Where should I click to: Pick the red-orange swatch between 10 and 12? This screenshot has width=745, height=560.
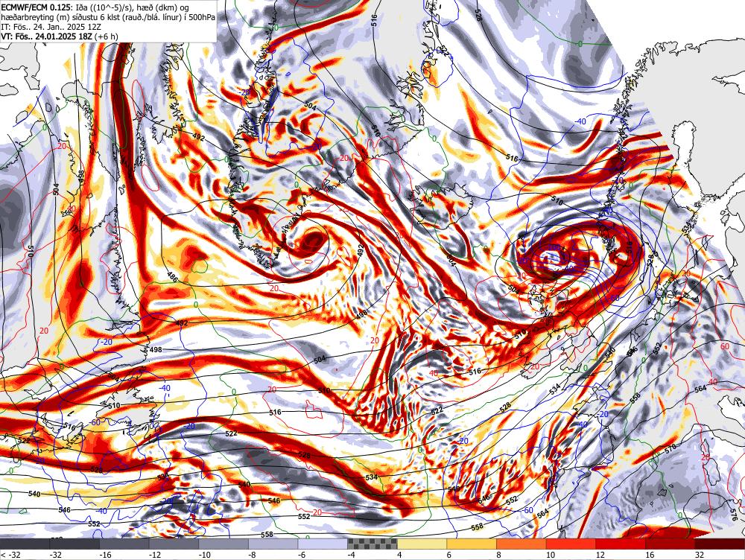click(571, 544)
